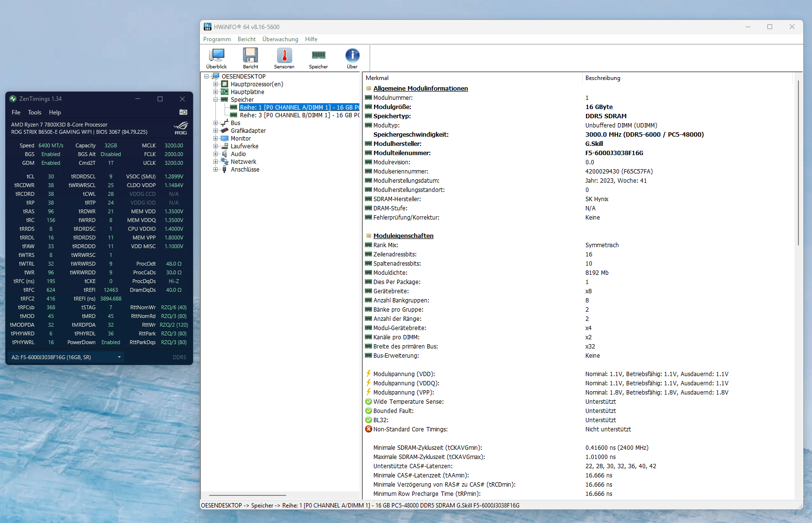This screenshot has height=523, width=812.
Task: Expand the Hauptprozessor(en) tree node
Action: (216, 84)
